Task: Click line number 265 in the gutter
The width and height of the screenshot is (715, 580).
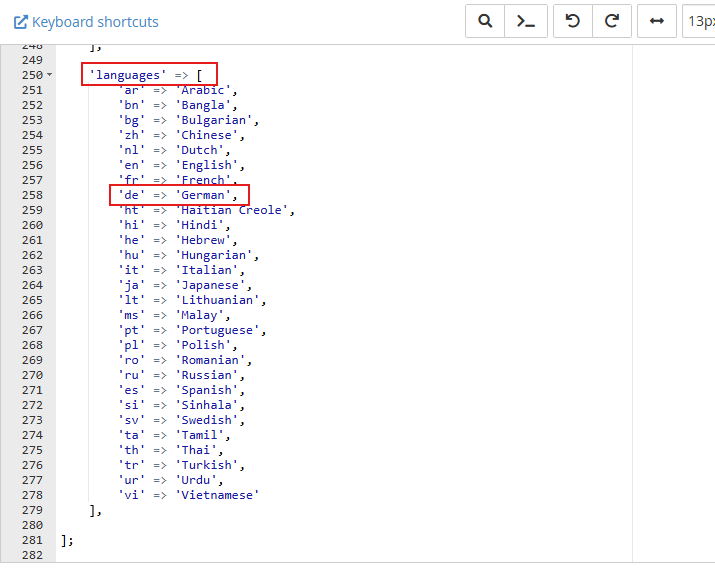Action: pos(31,300)
